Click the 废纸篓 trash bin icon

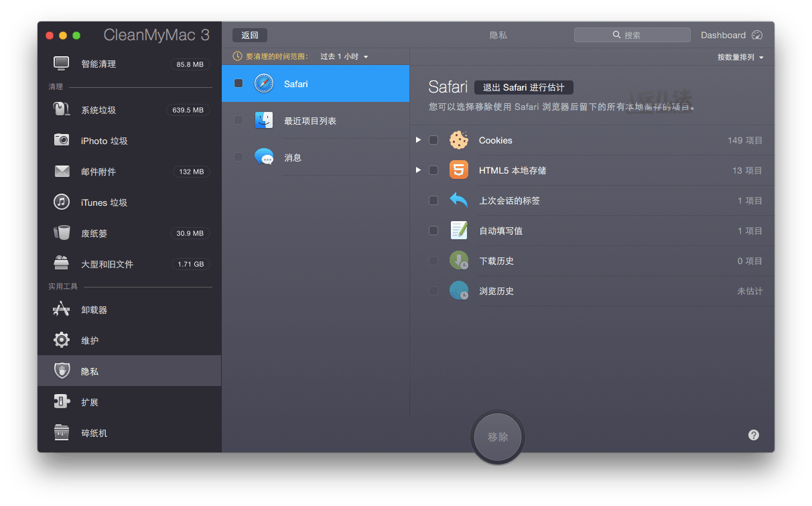tap(62, 233)
